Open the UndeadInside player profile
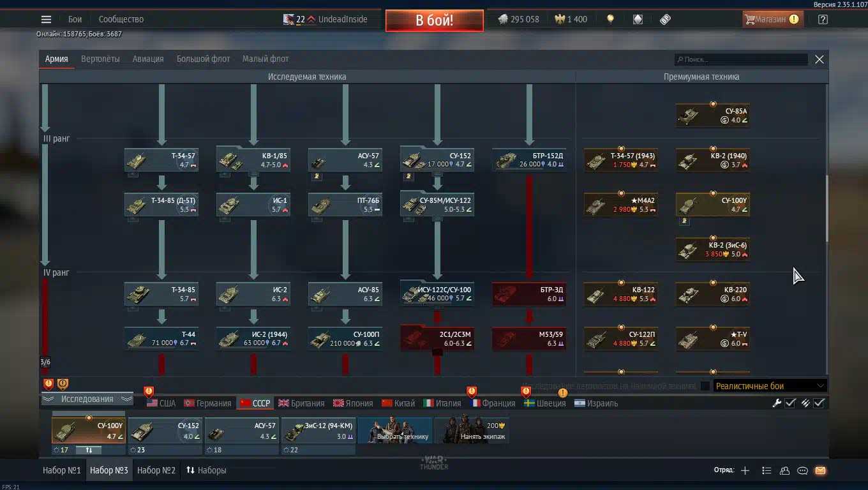Image resolution: width=868 pixels, height=490 pixels. [343, 19]
